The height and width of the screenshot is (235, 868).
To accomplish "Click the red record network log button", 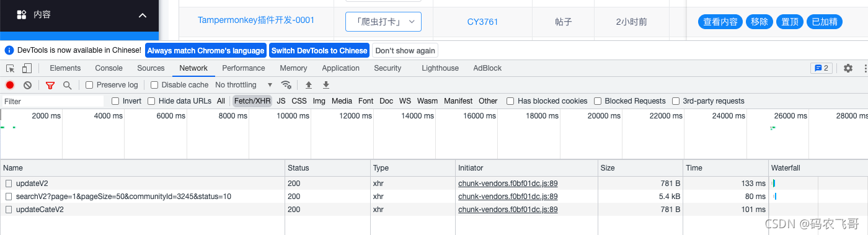I will (10, 85).
